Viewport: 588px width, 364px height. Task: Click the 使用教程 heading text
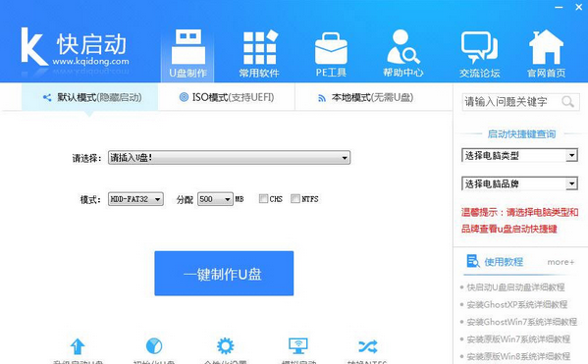pos(504,262)
